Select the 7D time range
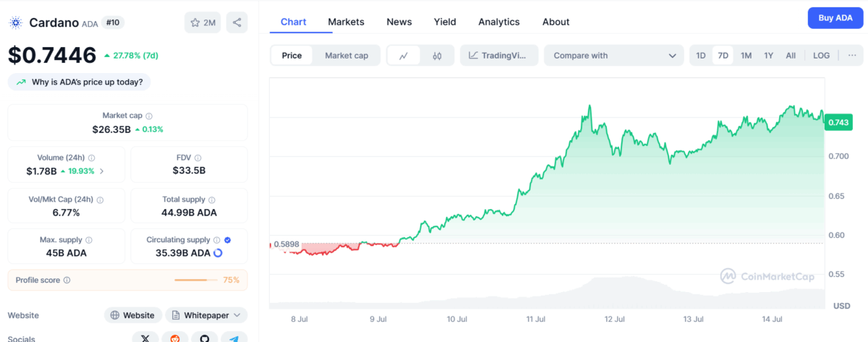The height and width of the screenshot is (342, 868). [x=723, y=56]
